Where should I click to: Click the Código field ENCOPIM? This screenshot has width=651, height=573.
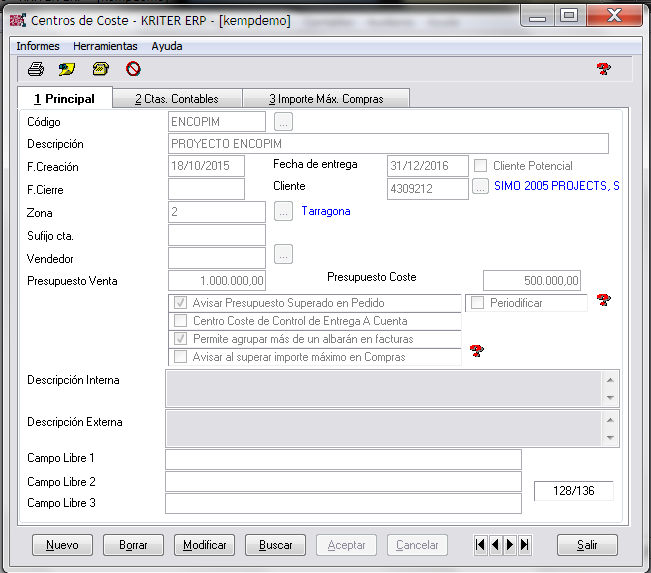tap(217, 122)
